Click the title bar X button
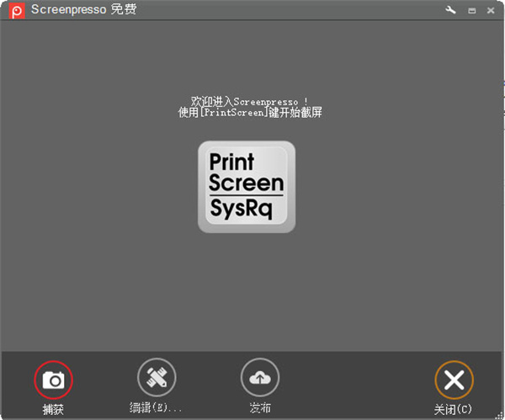505x420 pixels. pyautogui.click(x=491, y=10)
